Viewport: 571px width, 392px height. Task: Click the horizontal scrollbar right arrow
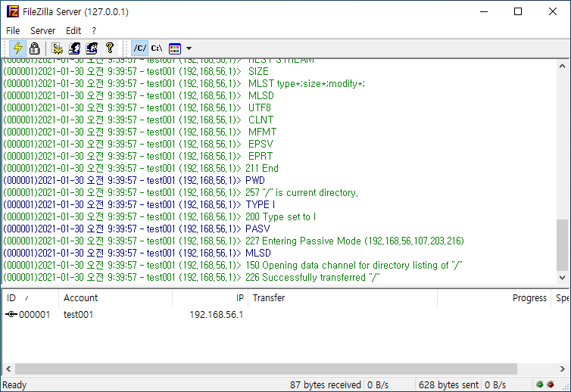(562, 369)
